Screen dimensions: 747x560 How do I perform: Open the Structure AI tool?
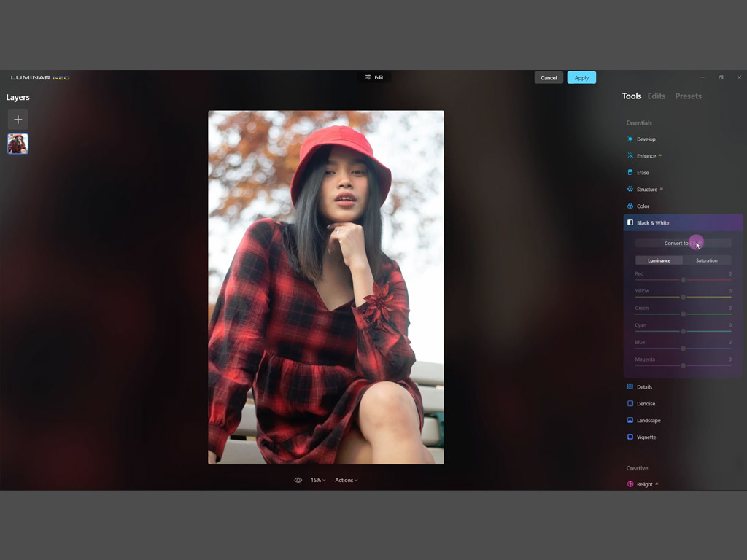click(x=646, y=190)
